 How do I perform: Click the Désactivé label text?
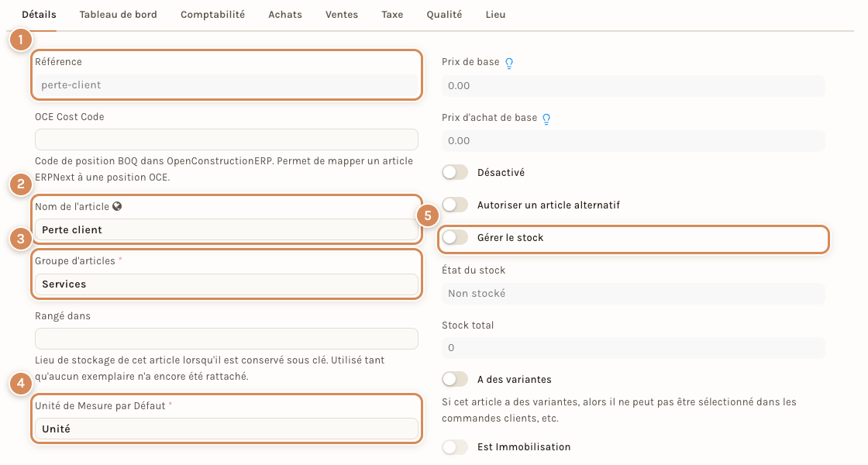501,172
